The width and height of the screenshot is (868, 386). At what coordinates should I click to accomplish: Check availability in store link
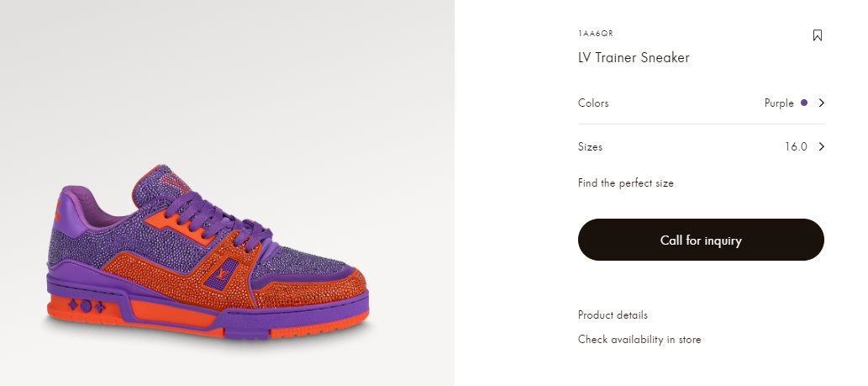pos(639,340)
